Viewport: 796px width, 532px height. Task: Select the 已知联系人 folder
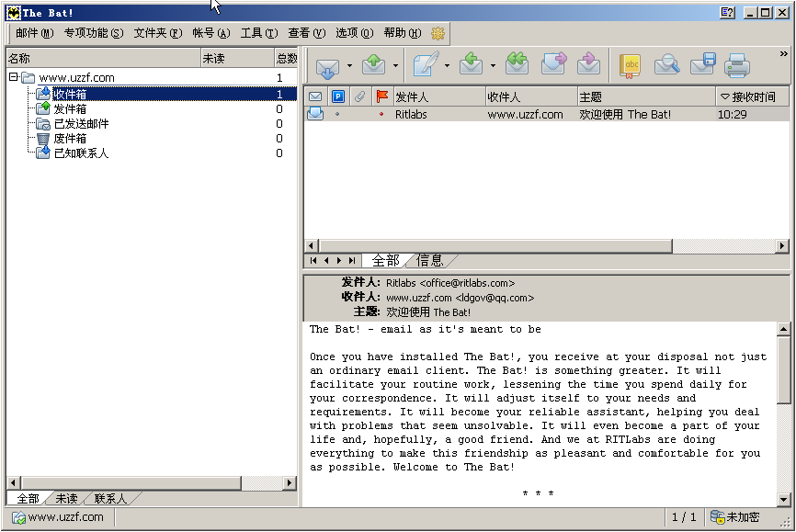81,153
